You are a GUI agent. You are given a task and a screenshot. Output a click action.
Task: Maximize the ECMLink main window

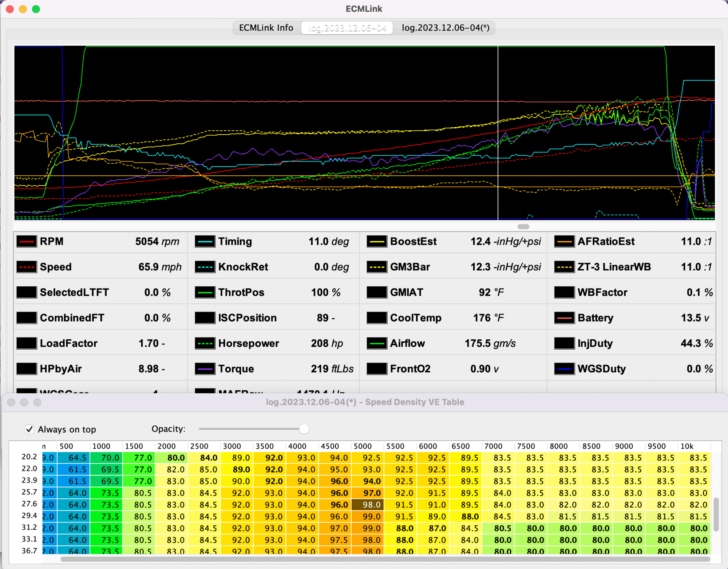coord(36,9)
